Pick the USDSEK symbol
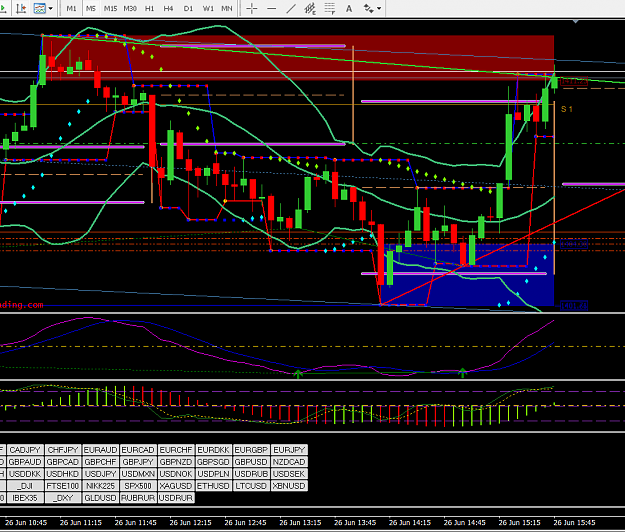 (289, 474)
